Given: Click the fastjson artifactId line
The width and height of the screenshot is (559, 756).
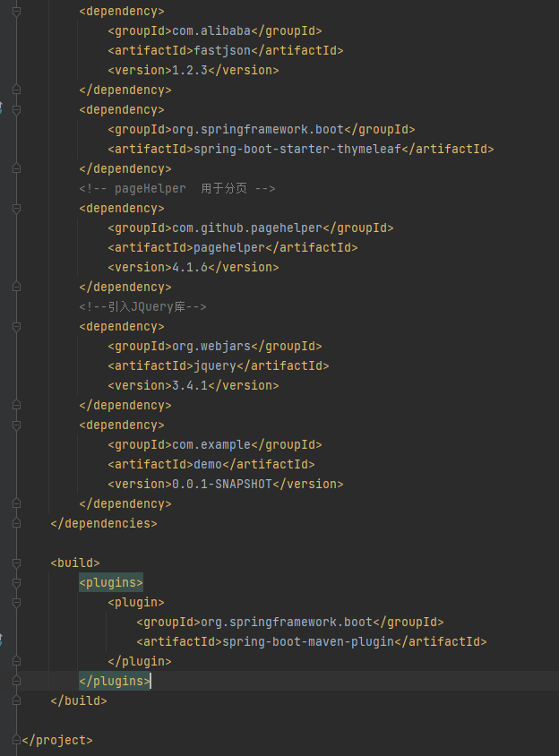Looking at the screenshot, I should pyautogui.click(x=225, y=51).
